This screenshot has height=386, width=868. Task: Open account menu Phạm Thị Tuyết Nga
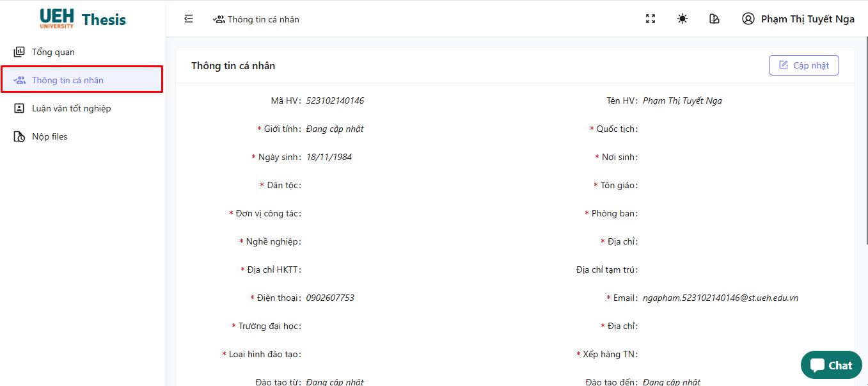click(x=807, y=19)
